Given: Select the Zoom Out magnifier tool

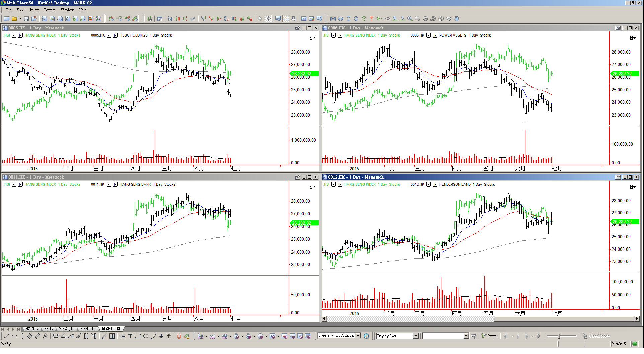Looking at the screenshot, I should pyautogui.click(x=418, y=19).
